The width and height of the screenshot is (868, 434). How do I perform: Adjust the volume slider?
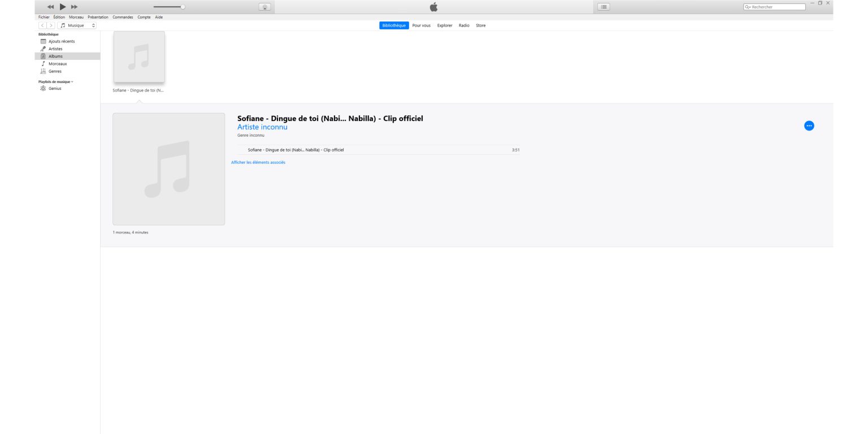170,7
